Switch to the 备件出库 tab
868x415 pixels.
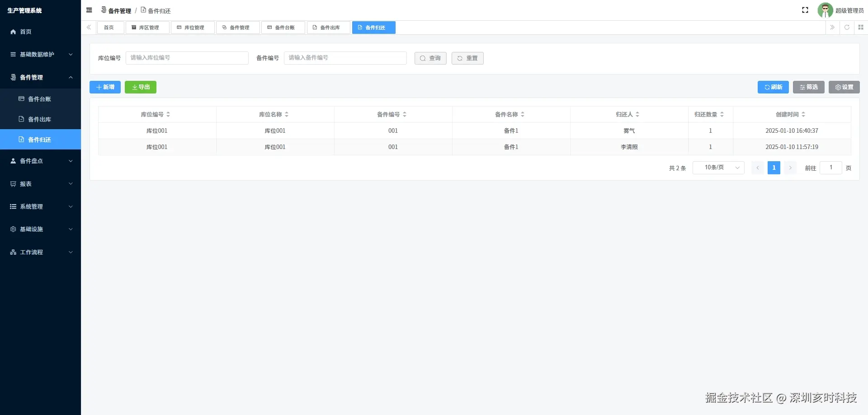(x=328, y=28)
